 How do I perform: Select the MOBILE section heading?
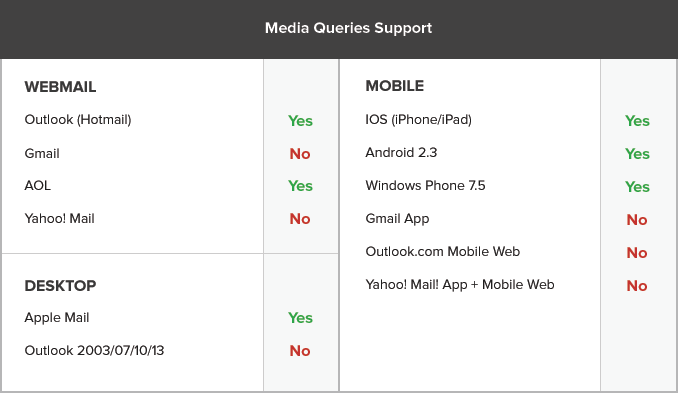394,86
